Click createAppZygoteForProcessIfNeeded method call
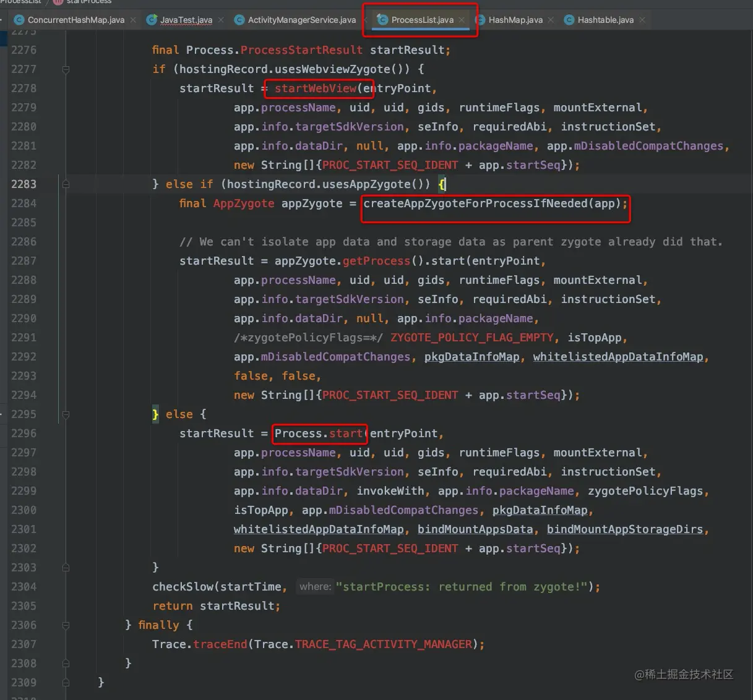 [475, 203]
